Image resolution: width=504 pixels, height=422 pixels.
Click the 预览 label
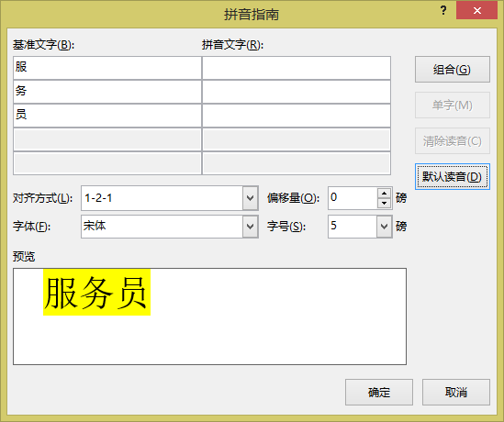(24, 256)
